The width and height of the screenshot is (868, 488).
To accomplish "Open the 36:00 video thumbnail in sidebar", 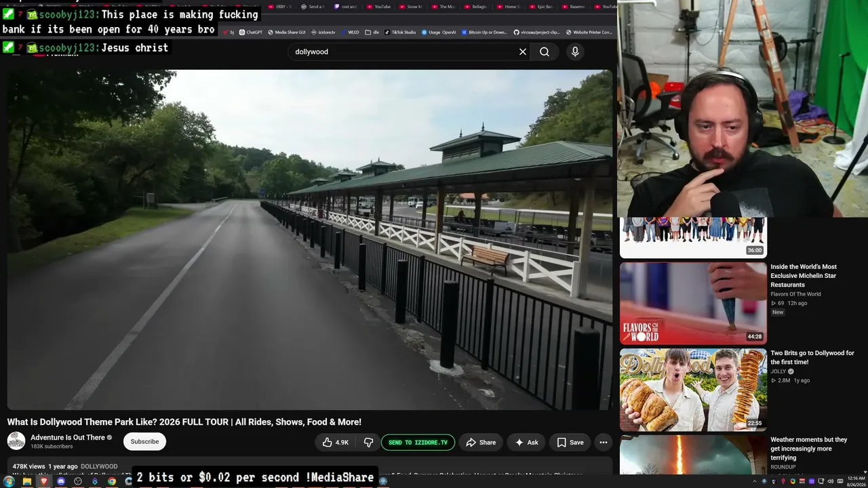I will point(693,238).
